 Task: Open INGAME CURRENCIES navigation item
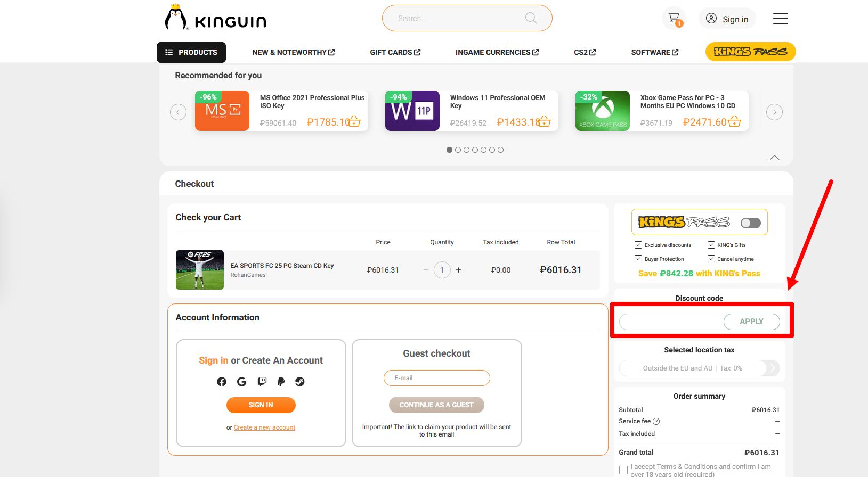(x=497, y=52)
